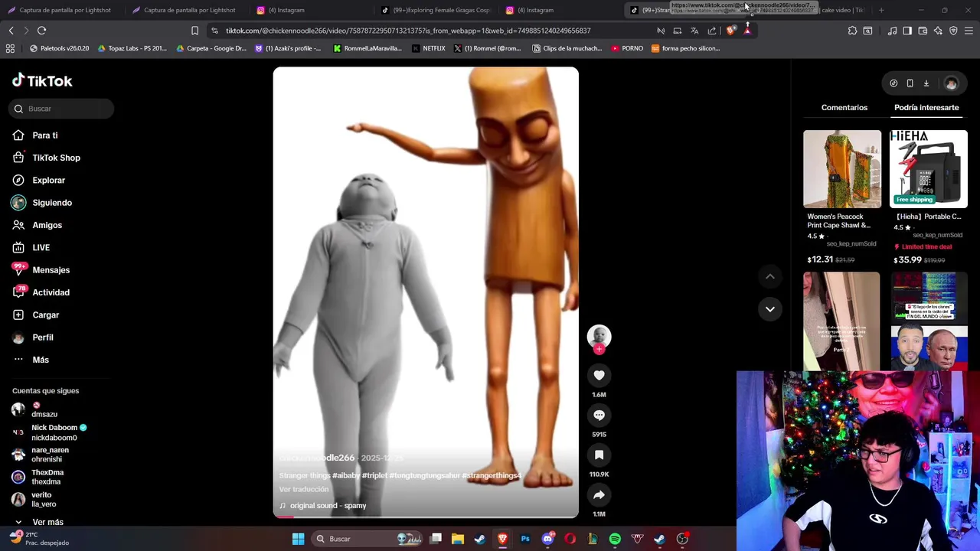Image resolution: width=980 pixels, height=551 pixels.
Task: Switch to the Comentarios tab
Action: click(x=844, y=107)
